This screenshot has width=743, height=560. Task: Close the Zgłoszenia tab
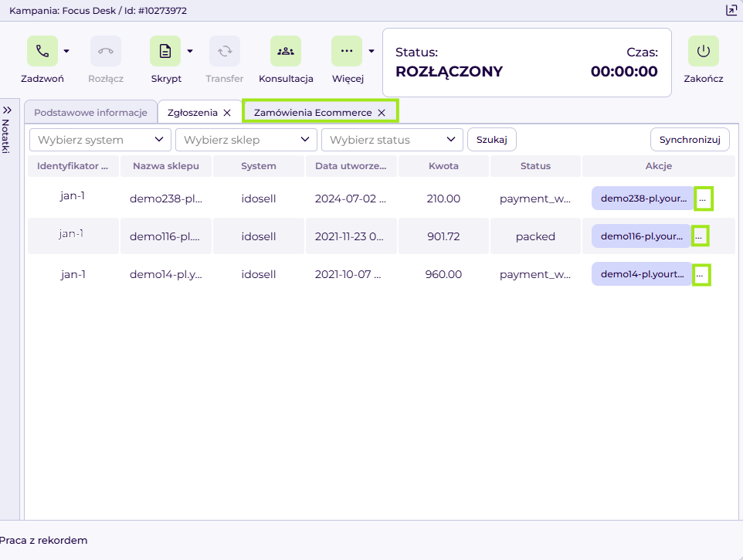[227, 113]
